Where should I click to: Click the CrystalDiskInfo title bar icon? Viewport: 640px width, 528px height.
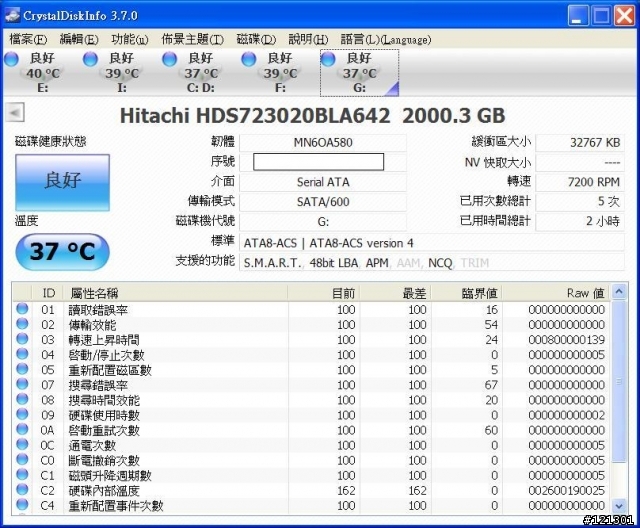(12, 15)
